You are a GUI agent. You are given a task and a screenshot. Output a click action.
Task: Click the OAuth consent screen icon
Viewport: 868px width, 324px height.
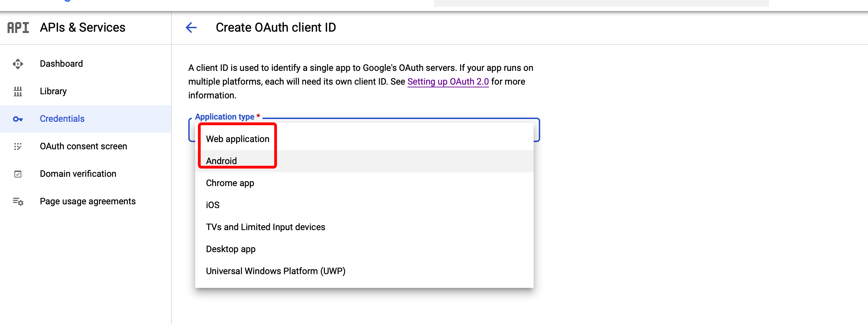click(x=18, y=146)
